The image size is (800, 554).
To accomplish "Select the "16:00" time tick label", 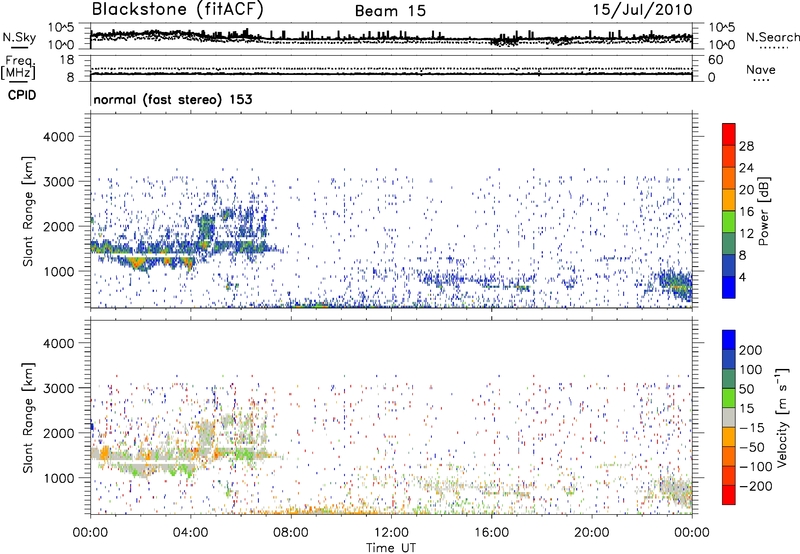I will click(491, 533).
